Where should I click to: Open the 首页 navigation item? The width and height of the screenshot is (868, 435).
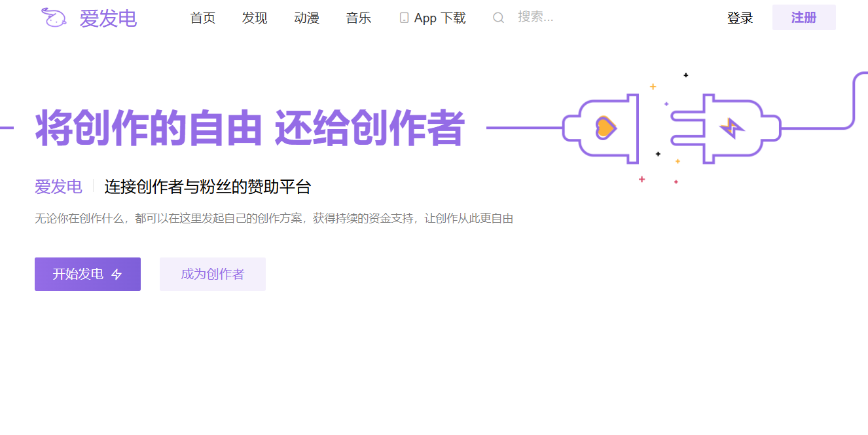(x=203, y=18)
